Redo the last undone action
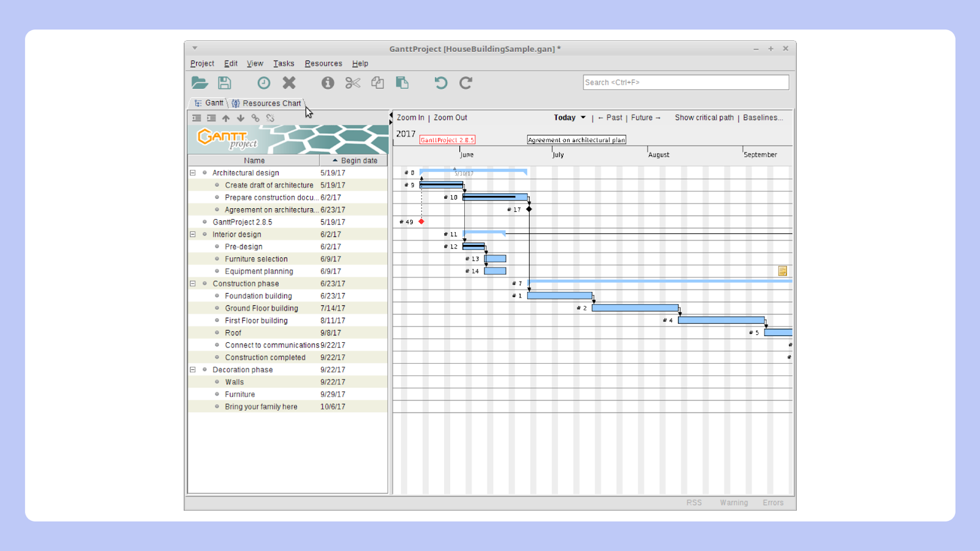 click(x=466, y=83)
